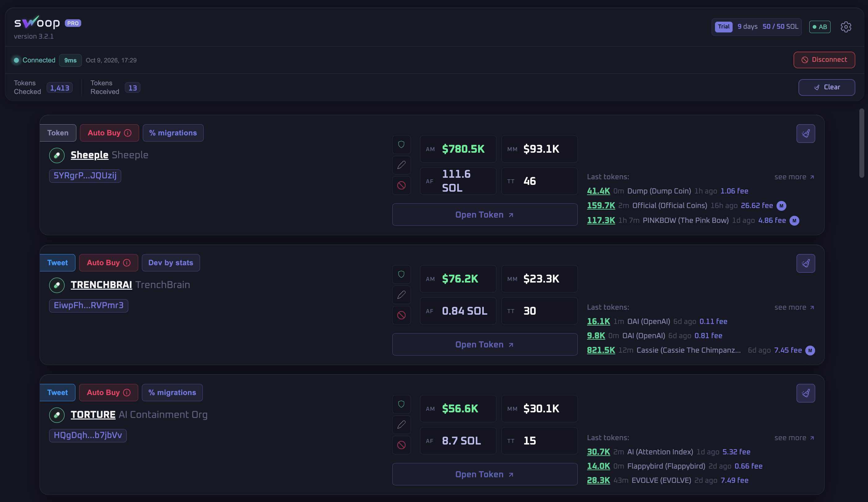The width and height of the screenshot is (868, 502).
Task: Click the Clear button in header
Action: 827,87
